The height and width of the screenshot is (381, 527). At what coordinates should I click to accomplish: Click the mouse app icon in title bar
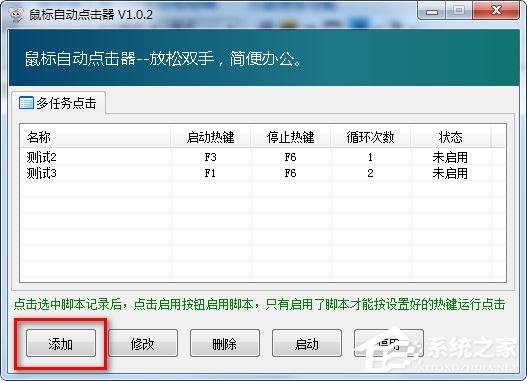click(x=16, y=14)
